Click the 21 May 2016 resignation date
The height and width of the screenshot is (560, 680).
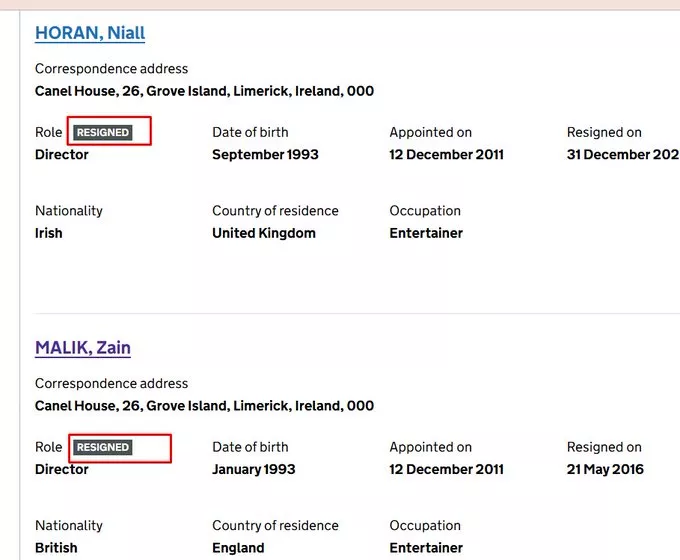pos(605,470)
